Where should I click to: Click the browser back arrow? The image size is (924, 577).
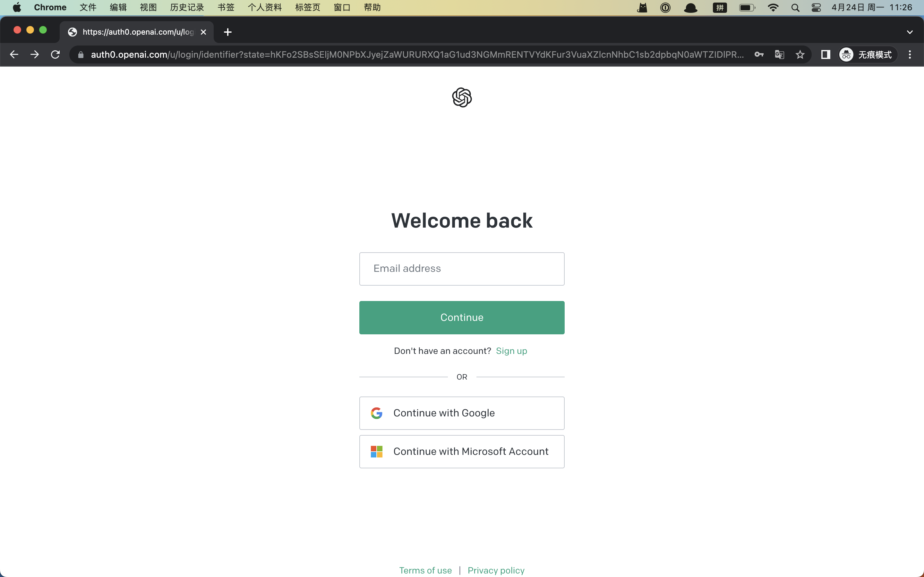pos(14,54)
